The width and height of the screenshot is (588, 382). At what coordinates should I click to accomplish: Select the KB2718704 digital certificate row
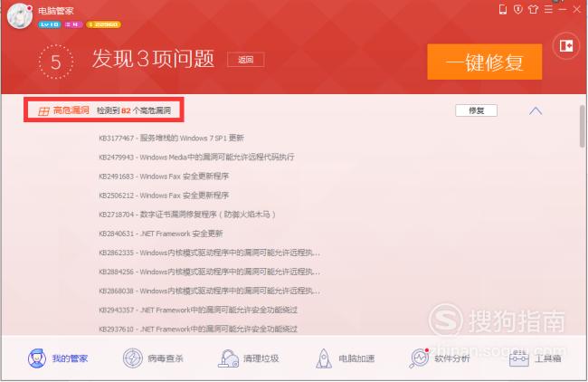(x=187, y=215)
